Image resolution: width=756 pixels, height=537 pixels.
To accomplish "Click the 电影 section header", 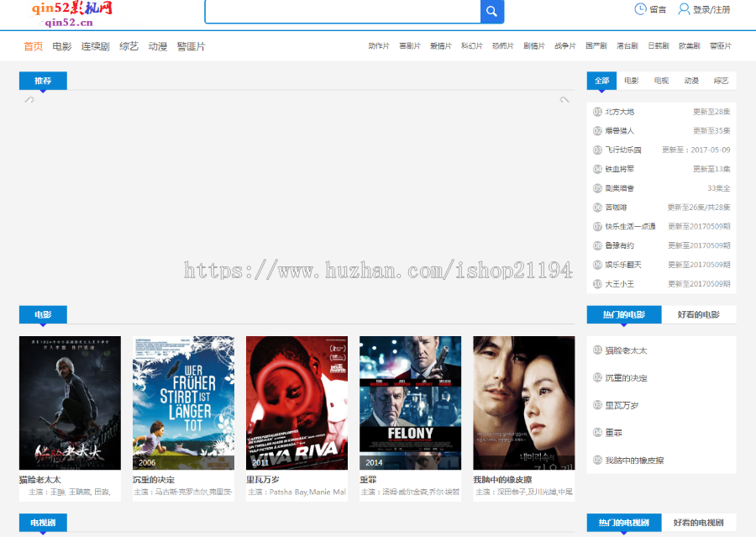I will 43,314.
